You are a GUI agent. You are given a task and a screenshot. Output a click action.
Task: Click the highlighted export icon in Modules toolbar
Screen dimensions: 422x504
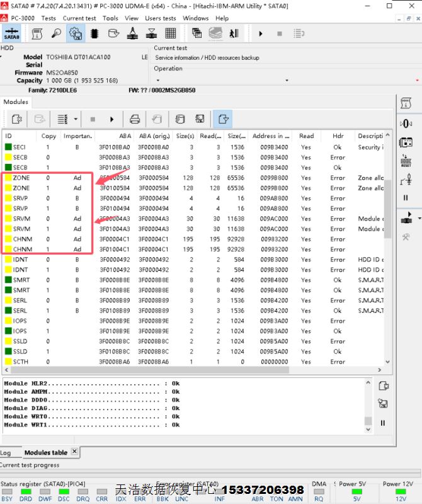click(222, 118)
